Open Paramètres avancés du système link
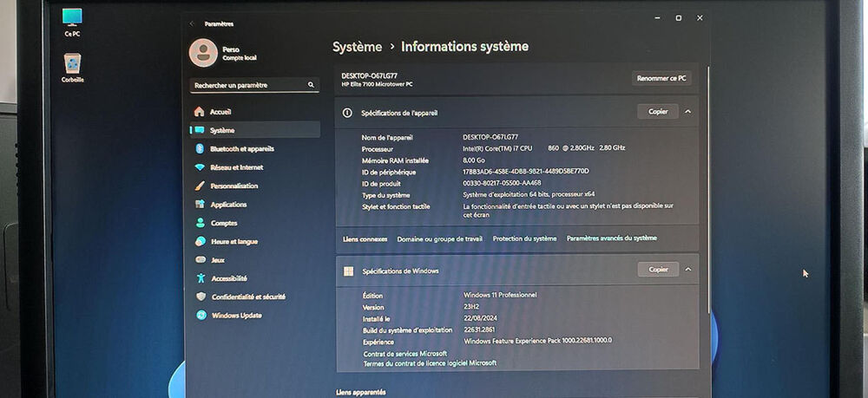The image size is (868, 398). (612, 238)
